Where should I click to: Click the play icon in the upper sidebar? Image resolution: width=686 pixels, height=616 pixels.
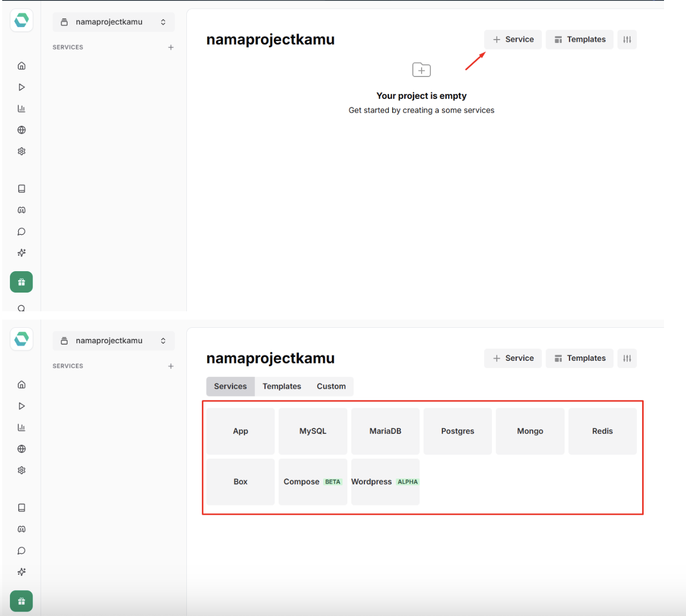tap(21, 87)
